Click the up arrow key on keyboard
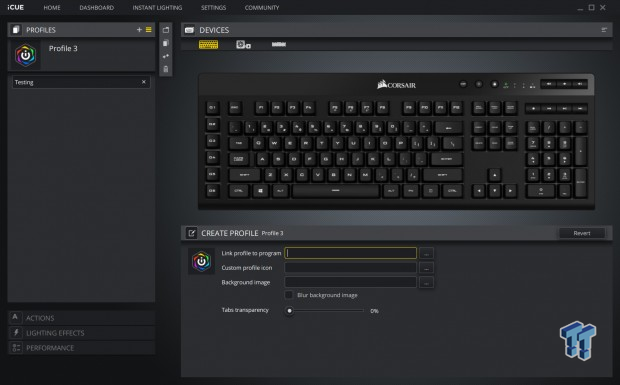Image resolution: width=620 pixels, height=385 pixels. pos(494,175)
